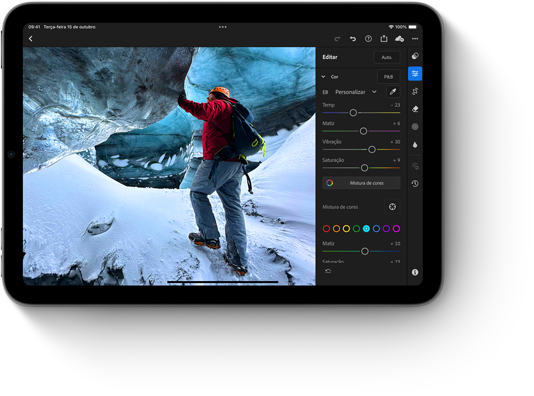
Task: Open the crop and rotate tool
Action: pos(415,91)
